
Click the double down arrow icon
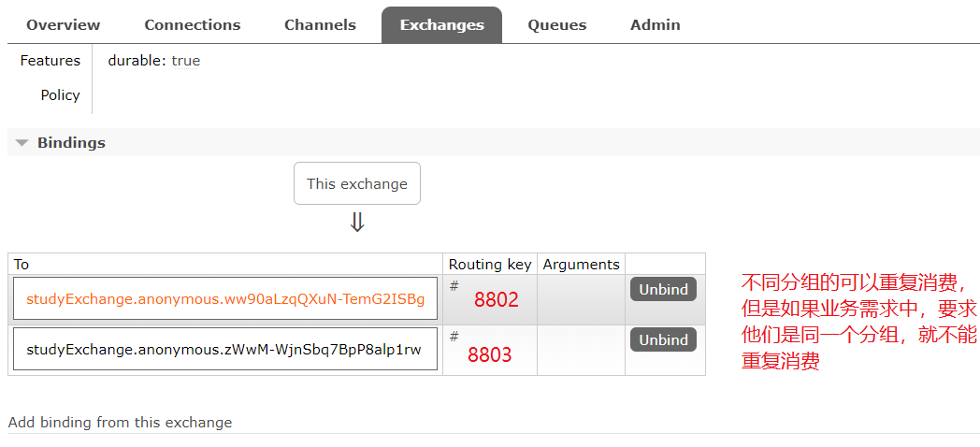(x=356, y=223)
